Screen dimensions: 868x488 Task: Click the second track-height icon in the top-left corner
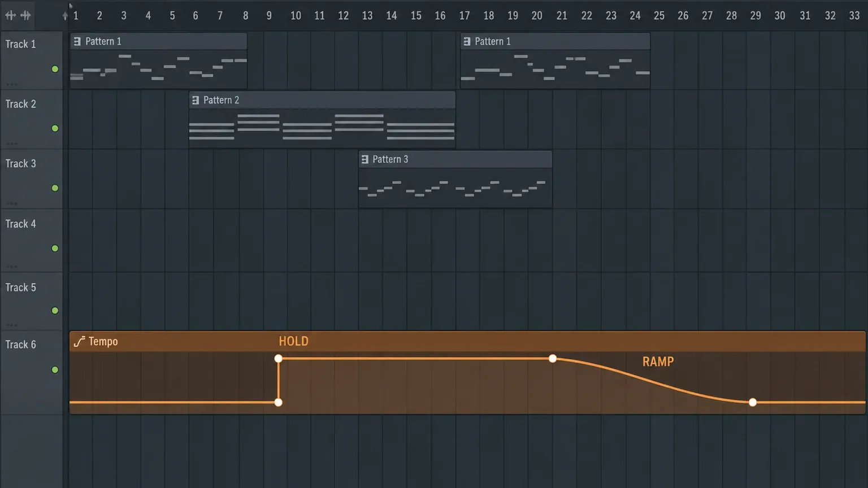[x=25, y=15]
